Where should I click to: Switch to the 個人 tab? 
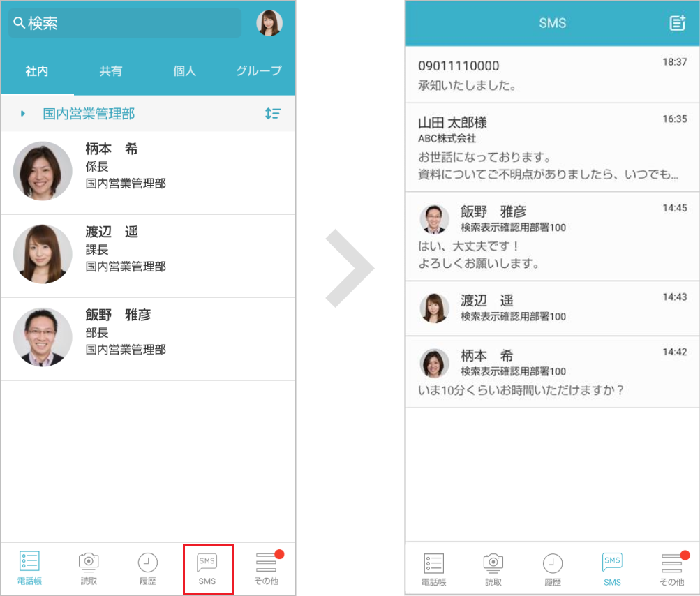(x=184, y=71)
